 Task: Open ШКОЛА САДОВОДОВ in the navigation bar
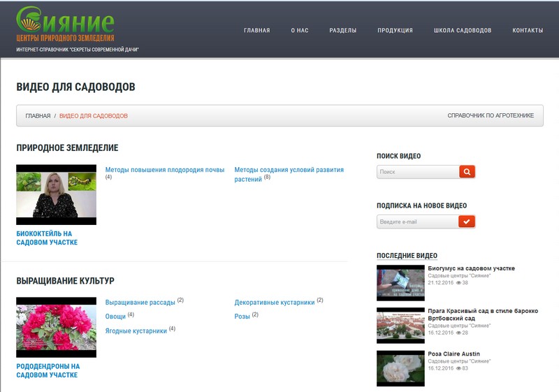pyautogui.click(x=463, y=31)
